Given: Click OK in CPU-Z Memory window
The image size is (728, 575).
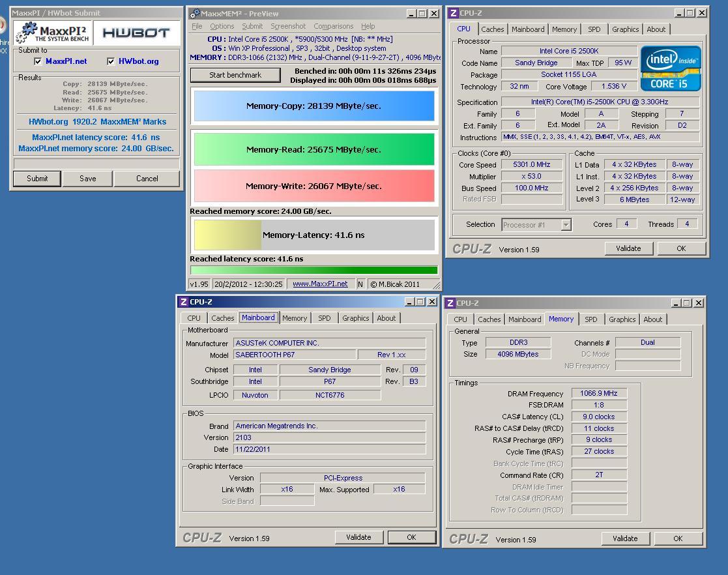Looking at the screenshot, I should click(x=678, y=538).
